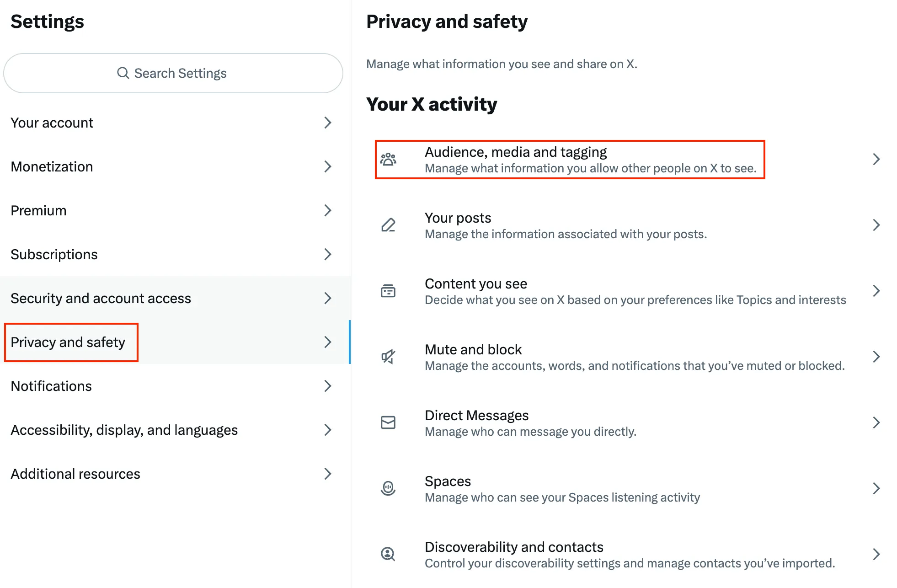Click the envelope icon for Direct Messages
Screen dimensions: 897x588
(x=388, y=422)
